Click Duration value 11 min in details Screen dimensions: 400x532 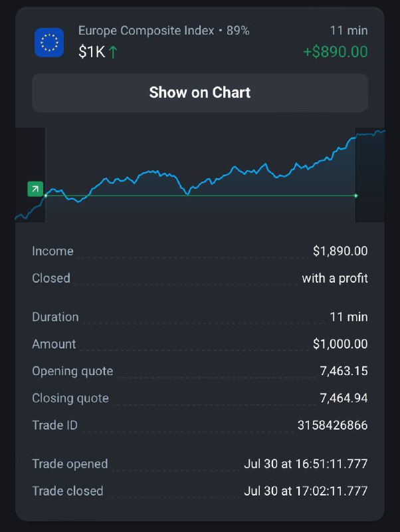pos(349,317)
